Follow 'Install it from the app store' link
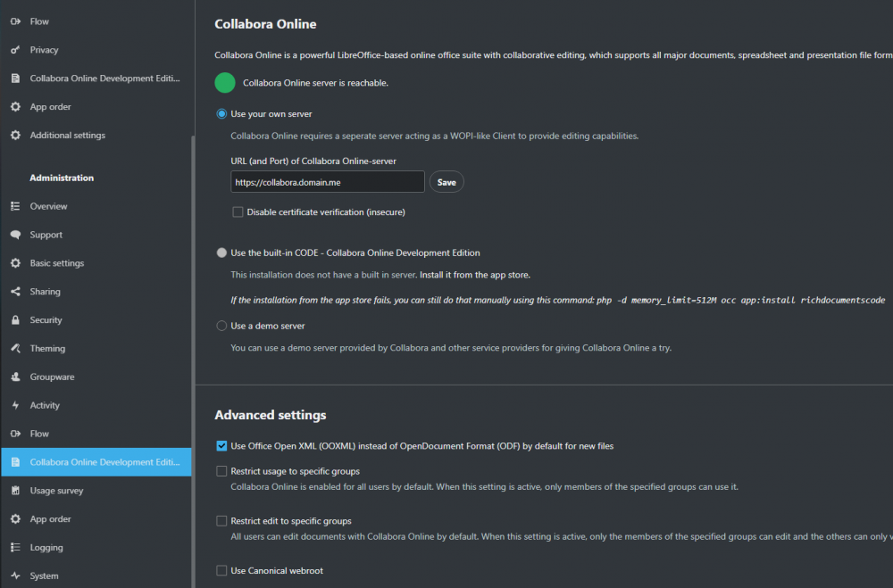This screenshot has width=893, height=588. pos(475,275)
